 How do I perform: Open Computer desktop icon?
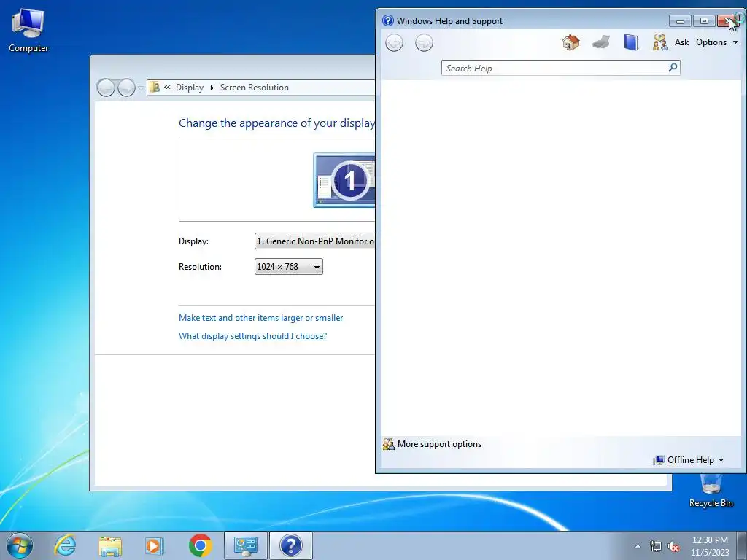tap(28, 31)
